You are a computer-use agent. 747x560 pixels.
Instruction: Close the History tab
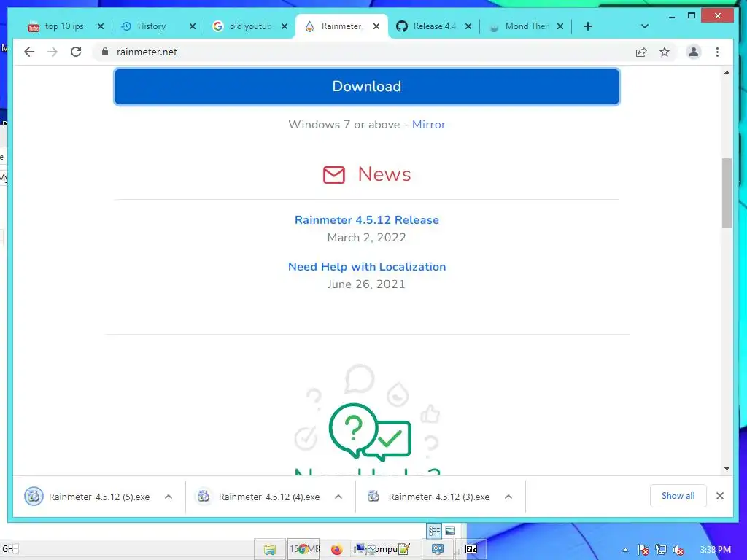pos(193,26)
